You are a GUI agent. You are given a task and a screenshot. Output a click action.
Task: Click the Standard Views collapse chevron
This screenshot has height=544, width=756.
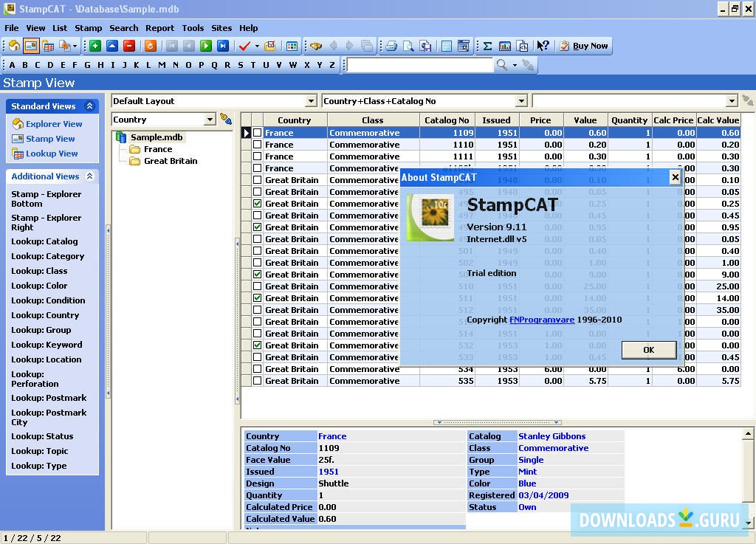90,106
